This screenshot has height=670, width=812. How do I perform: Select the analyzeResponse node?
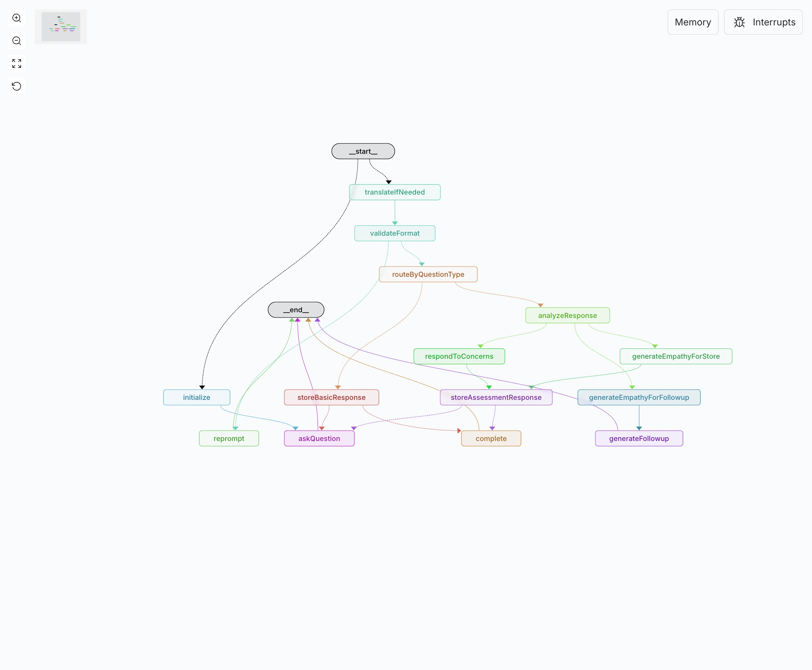(x=567, y=315)
